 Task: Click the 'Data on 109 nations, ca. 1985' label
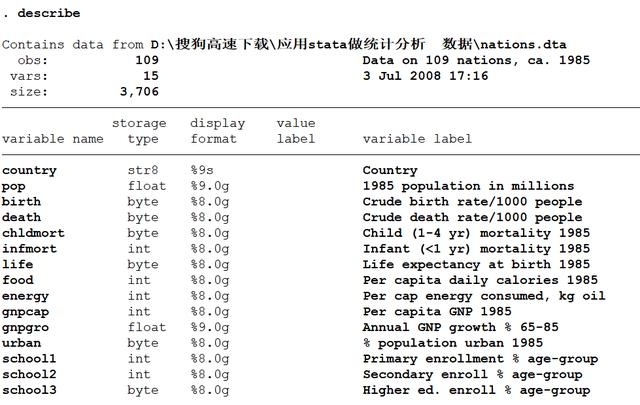(476, 60)
